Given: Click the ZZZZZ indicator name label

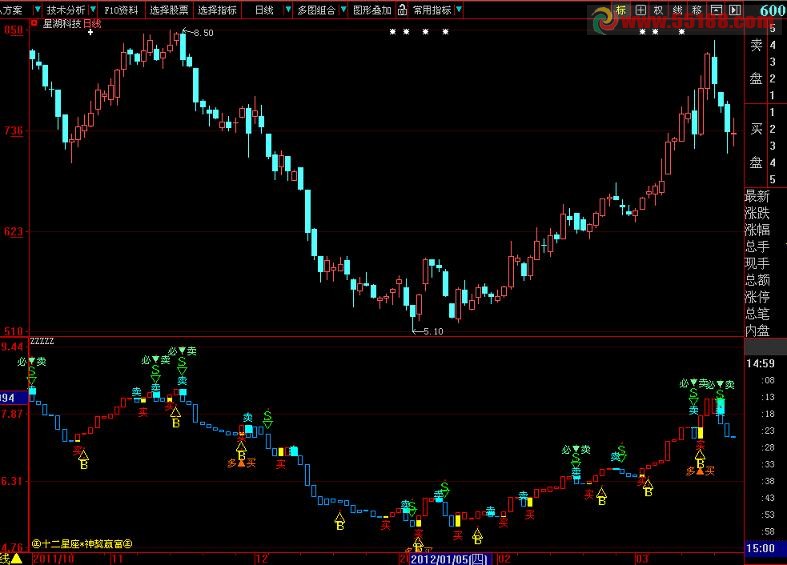Looking at the screenshot, I should [42, 341].
